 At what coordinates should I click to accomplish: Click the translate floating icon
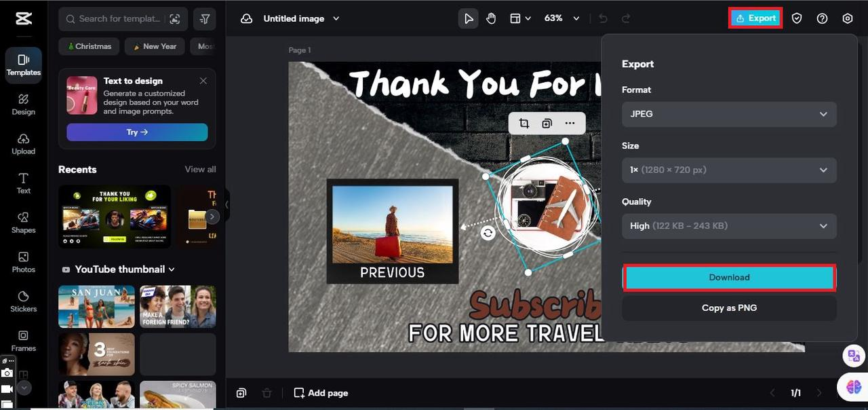coord(852,355)
